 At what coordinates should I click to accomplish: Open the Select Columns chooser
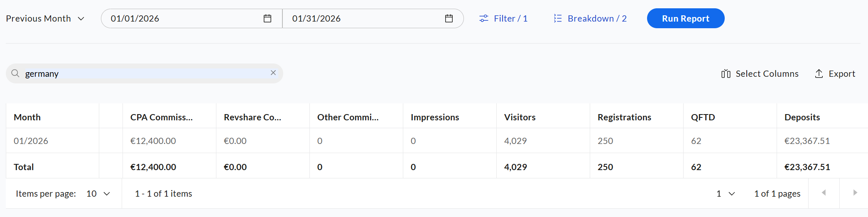coord(760,74)
